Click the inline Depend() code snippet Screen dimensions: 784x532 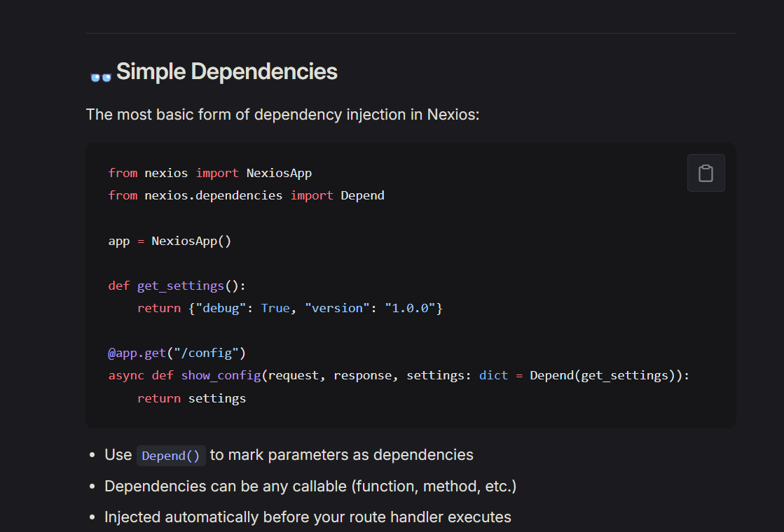(171, 456)
